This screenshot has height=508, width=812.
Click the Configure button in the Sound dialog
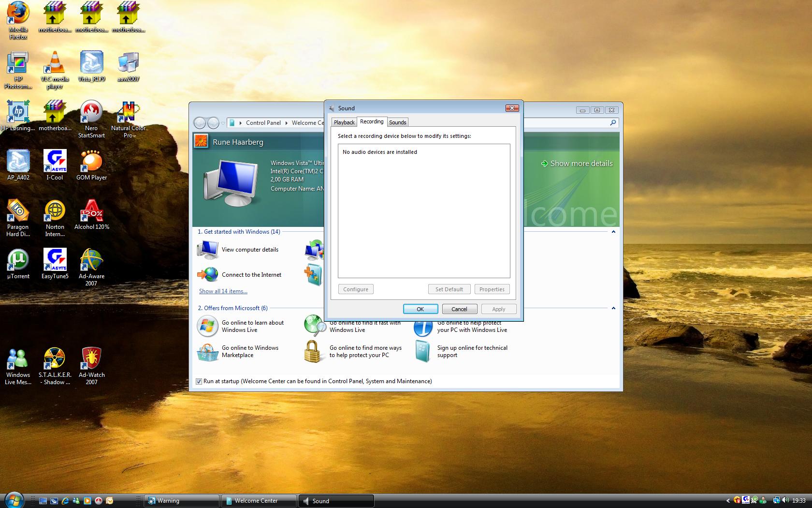(356, 289)
